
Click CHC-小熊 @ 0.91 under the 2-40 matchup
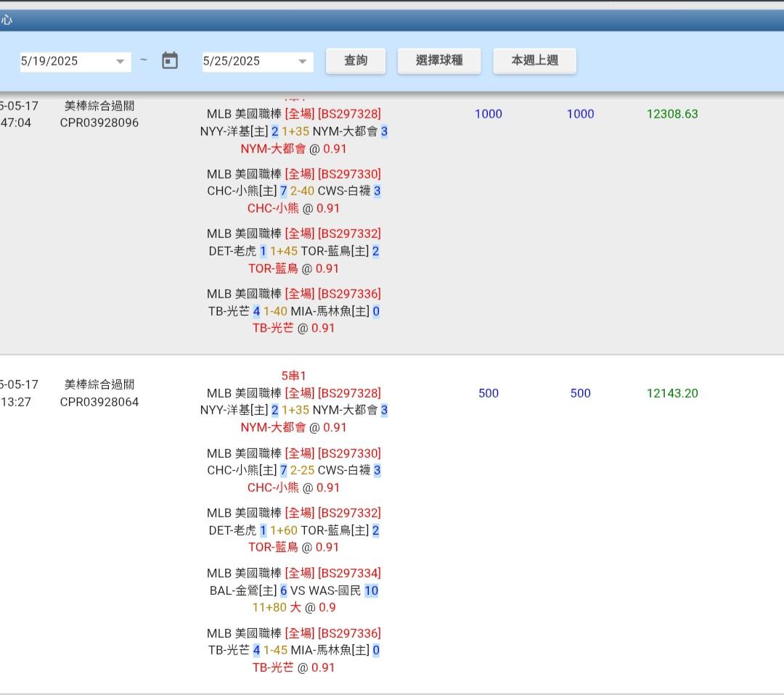tap(293, 208)
